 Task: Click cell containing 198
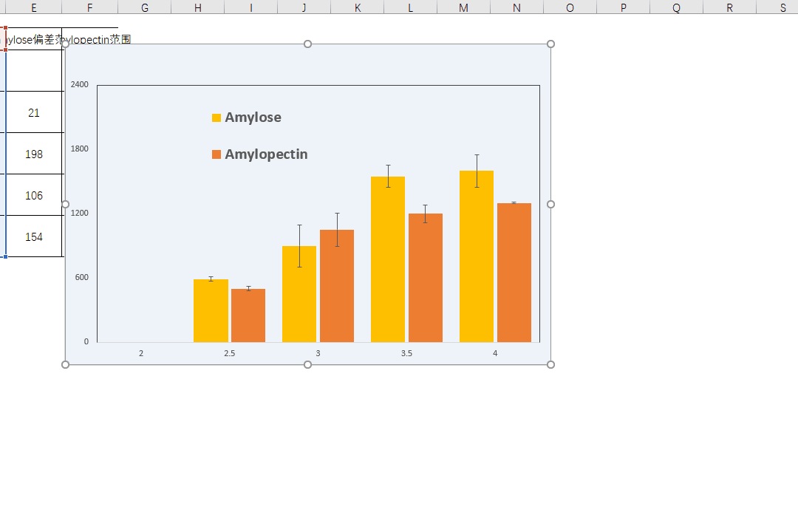click(33, 154)
